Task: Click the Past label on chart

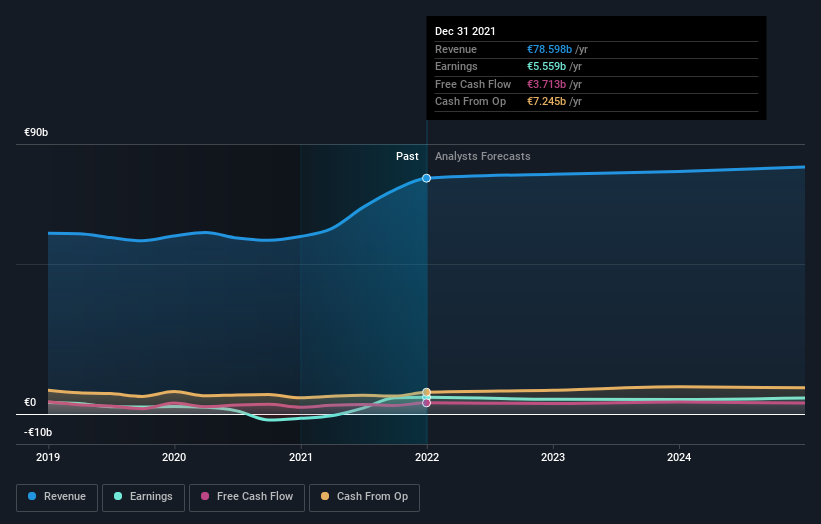Action: pos(407,157)
